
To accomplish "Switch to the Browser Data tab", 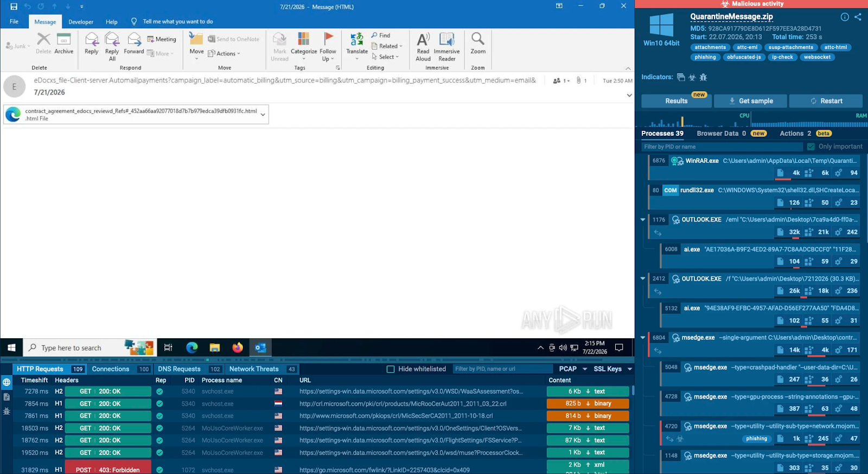I will (x=731, y=134).
